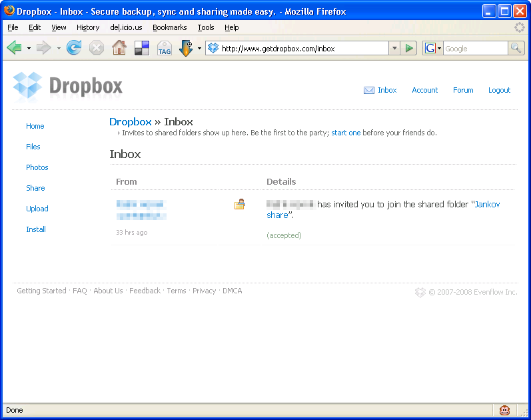Click the Logout link
This screenshot has height=420, width=531.
499,90
